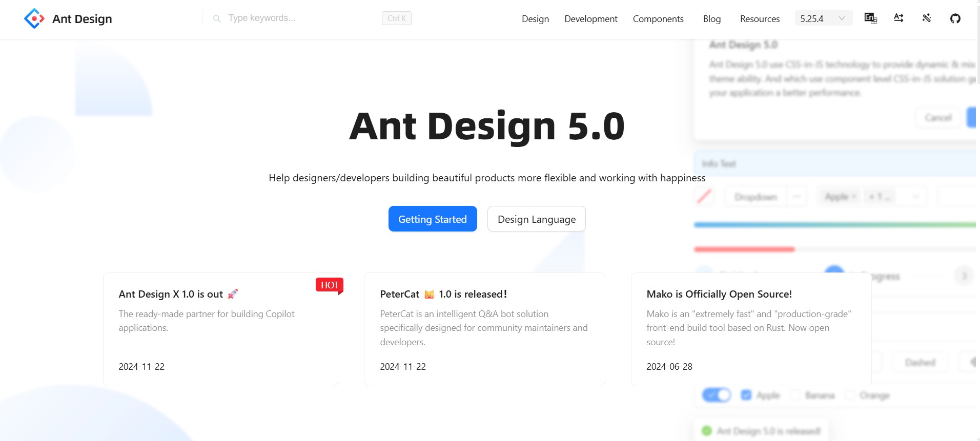
Task: Click the 2024-11-22 date on Ant Design X card
Action: 141,367
